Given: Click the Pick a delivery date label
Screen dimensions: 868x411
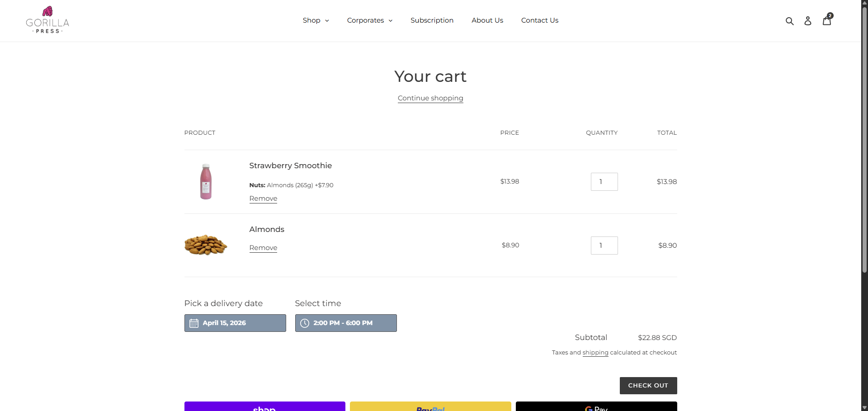Looking at the screenshot, I should pos(223,303).
